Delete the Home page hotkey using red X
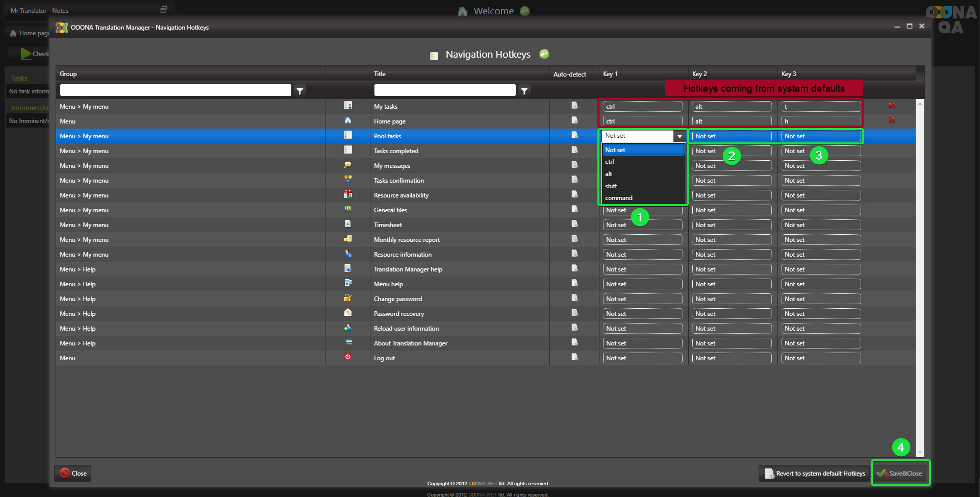Image resolution: width=980 pixels, height=497 pixels. point(891,120)
